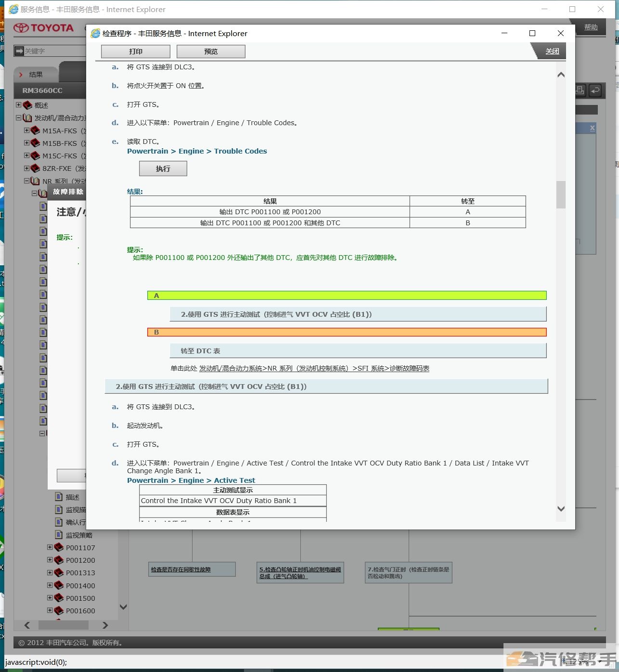Click the P001313 book icon
The image size is (619, 672).
pyautogui.click(x=59, y=572)
